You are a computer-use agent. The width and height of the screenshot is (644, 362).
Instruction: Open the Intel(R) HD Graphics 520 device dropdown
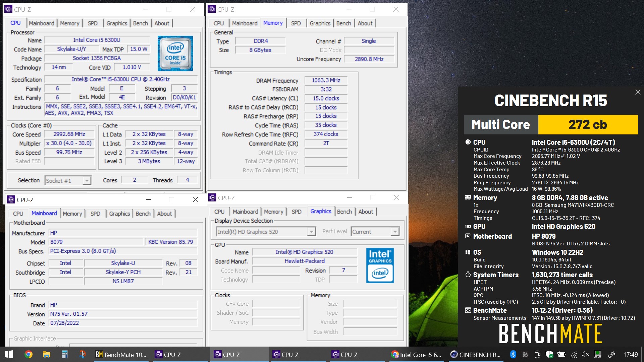(x=312, y=232)
